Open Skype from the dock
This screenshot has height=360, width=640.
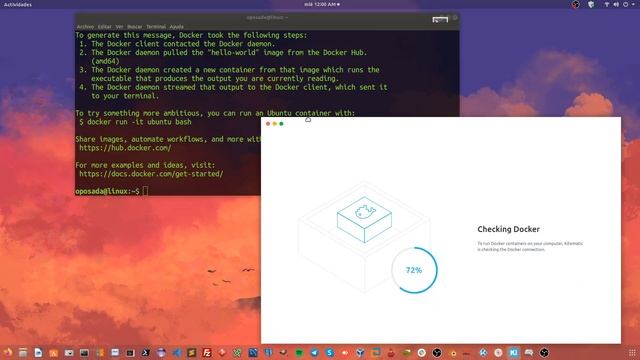pyautogui.click(x=330, y=353)
